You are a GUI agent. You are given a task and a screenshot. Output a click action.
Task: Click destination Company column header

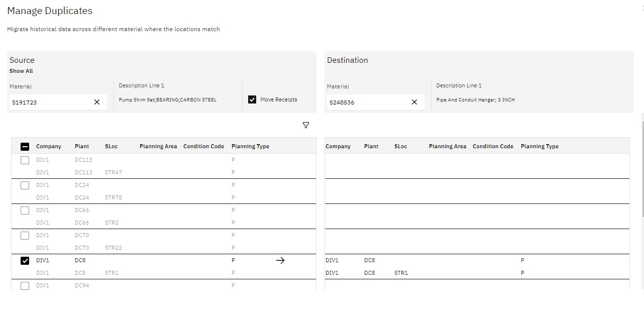(338, 146)
